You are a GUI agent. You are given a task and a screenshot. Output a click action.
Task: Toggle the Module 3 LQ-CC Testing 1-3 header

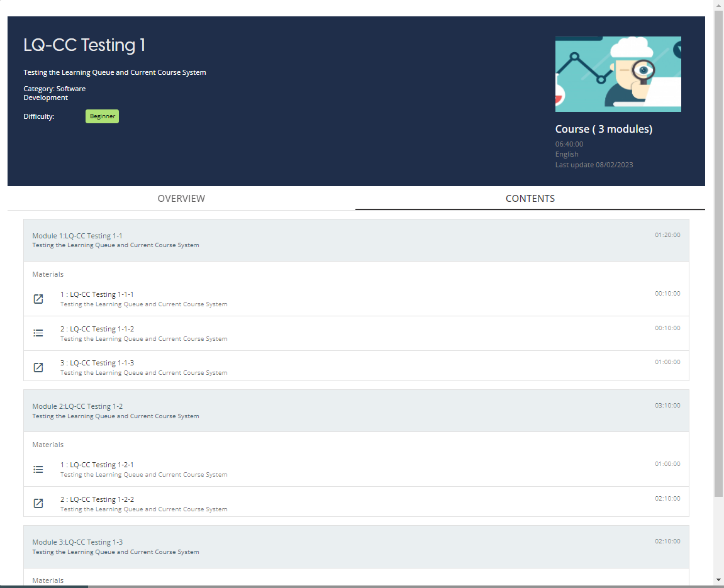pos(356,546)
